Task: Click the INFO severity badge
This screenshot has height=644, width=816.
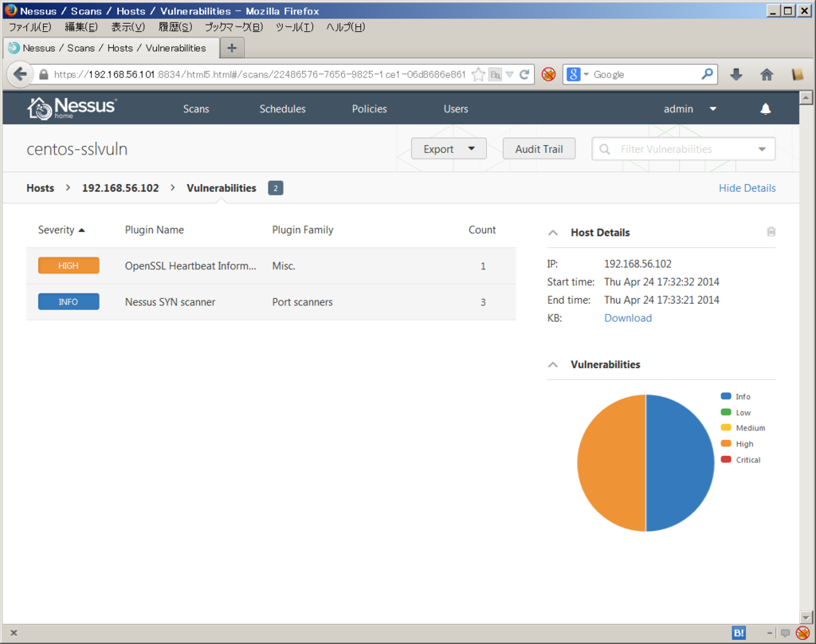Action: click(69, 302)
